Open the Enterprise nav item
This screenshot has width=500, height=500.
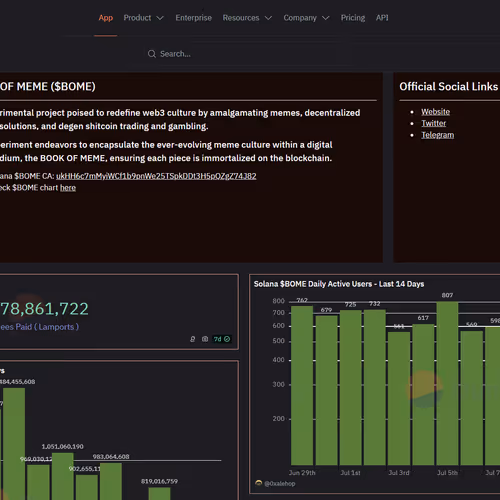click(x=194, y=18)
